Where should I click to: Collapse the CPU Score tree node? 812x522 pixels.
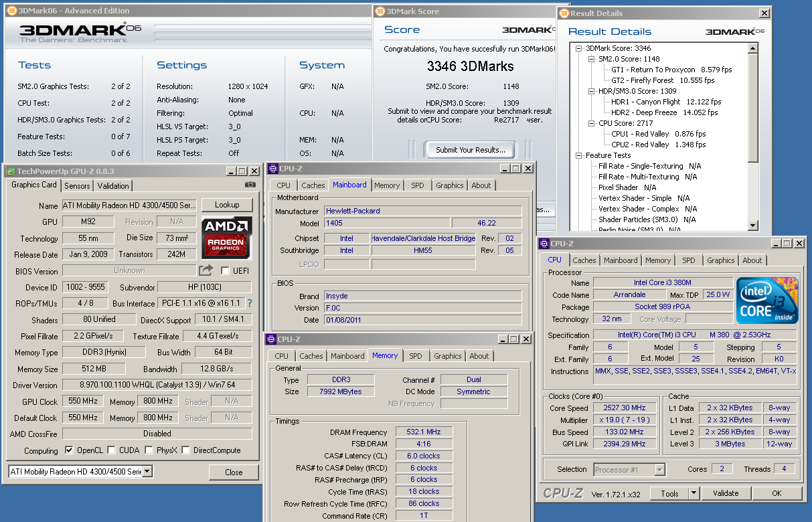(x=592, y=123)
